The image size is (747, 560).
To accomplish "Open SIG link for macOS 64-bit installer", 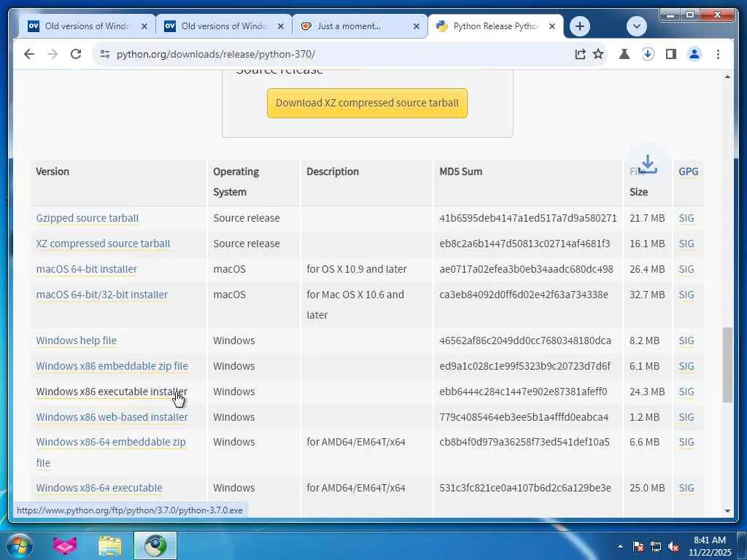I will click(x=686, y=269).
